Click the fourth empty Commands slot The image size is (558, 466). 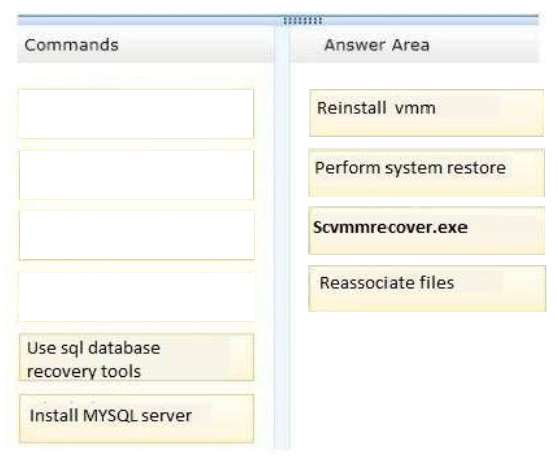click(x=137, y=297)
